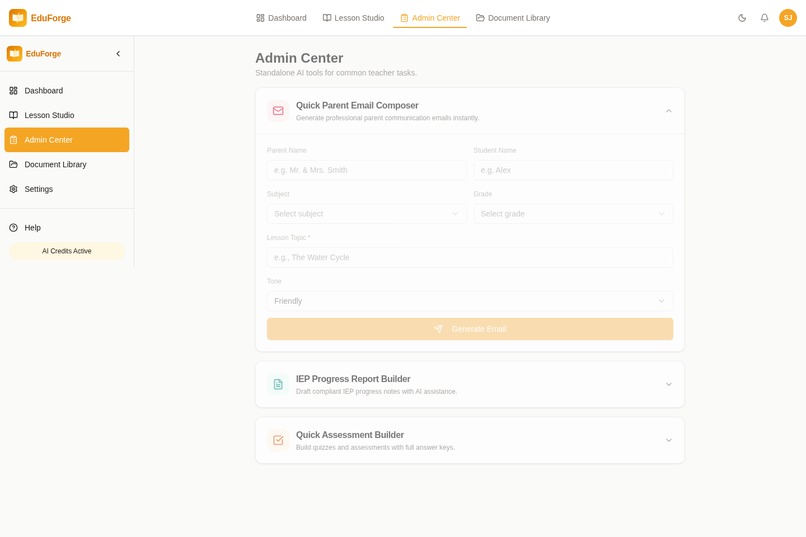Click the Settings gear icon in the sidebar
The height and width of the screenshot is (537, 806).
pos(13,189)
